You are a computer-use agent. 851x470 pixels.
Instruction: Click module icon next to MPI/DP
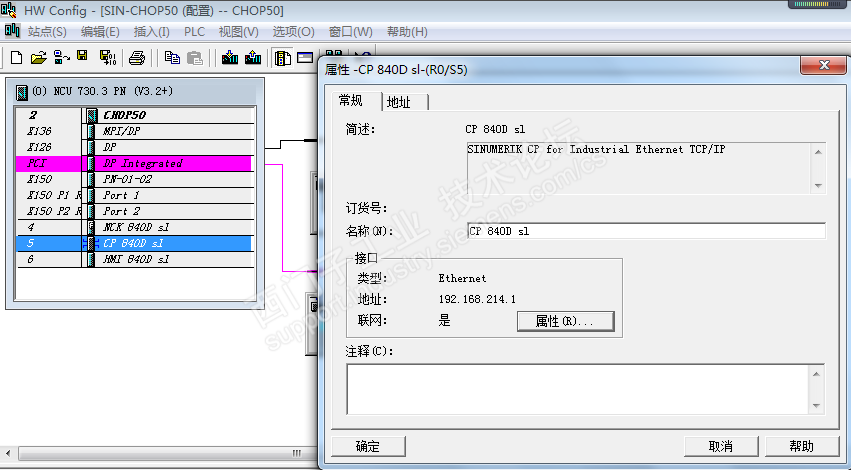(91, 131)
